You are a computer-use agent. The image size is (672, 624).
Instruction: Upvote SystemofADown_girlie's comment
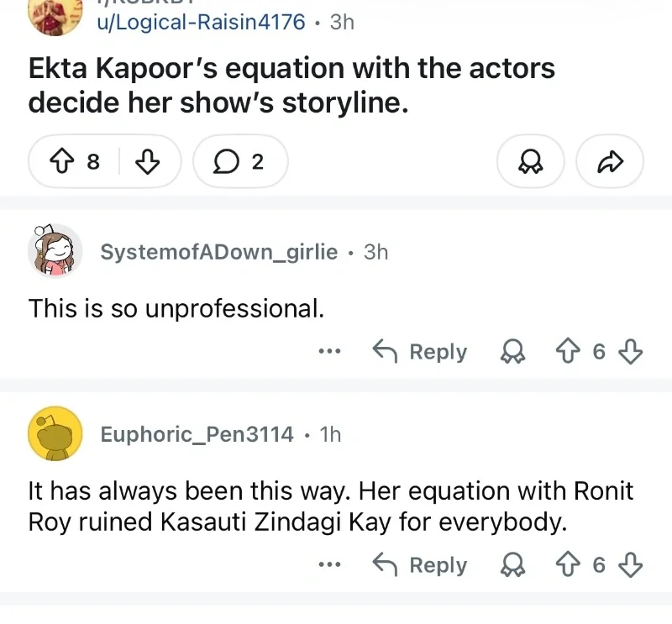(568, 351)
